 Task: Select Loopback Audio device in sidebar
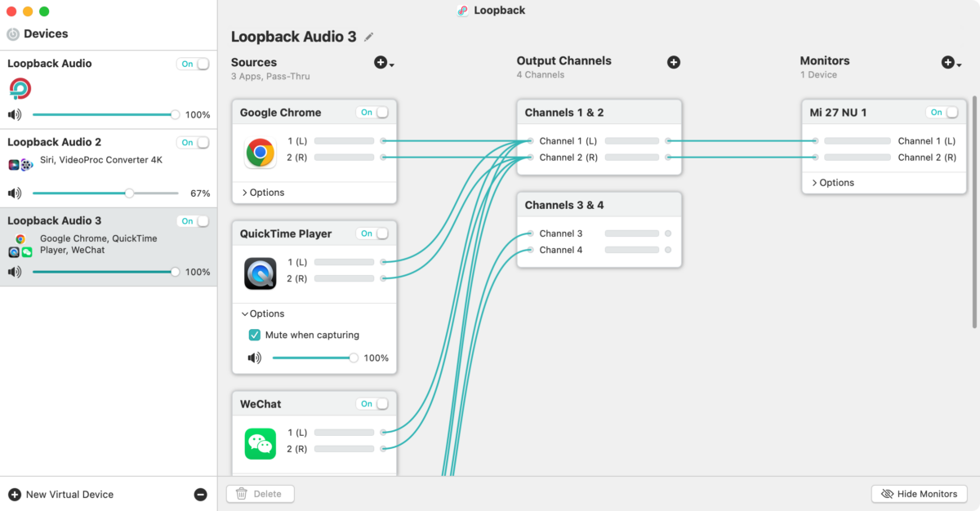(x=109, y=89)
